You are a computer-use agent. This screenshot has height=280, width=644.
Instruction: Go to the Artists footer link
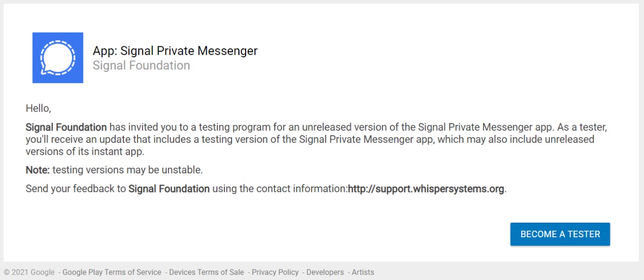(x=363, y=272)
